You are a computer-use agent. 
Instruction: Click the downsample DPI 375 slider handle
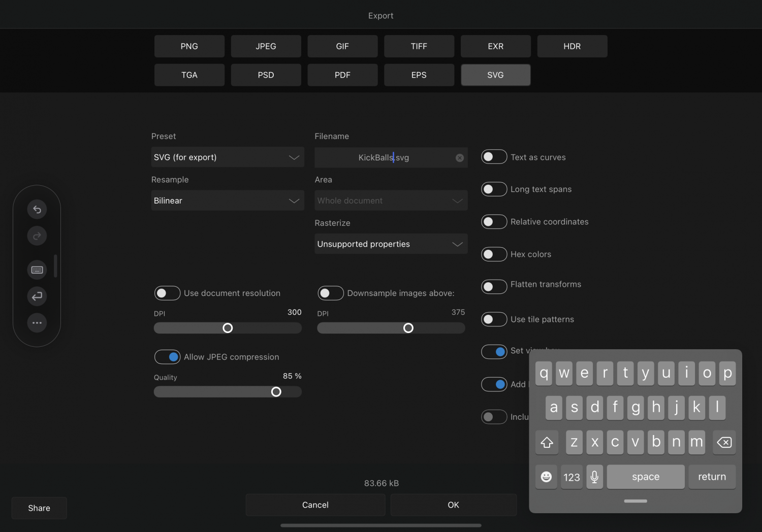[x=408, y=328]
